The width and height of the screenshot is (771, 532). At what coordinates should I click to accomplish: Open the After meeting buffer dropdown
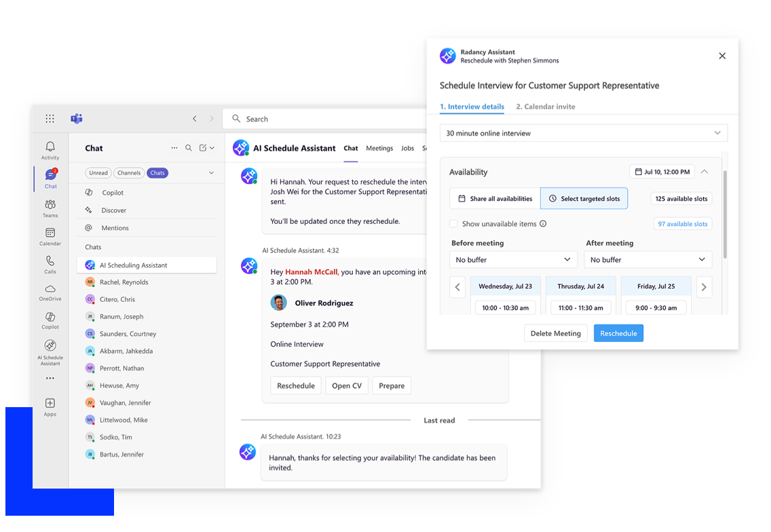(648, 260)
